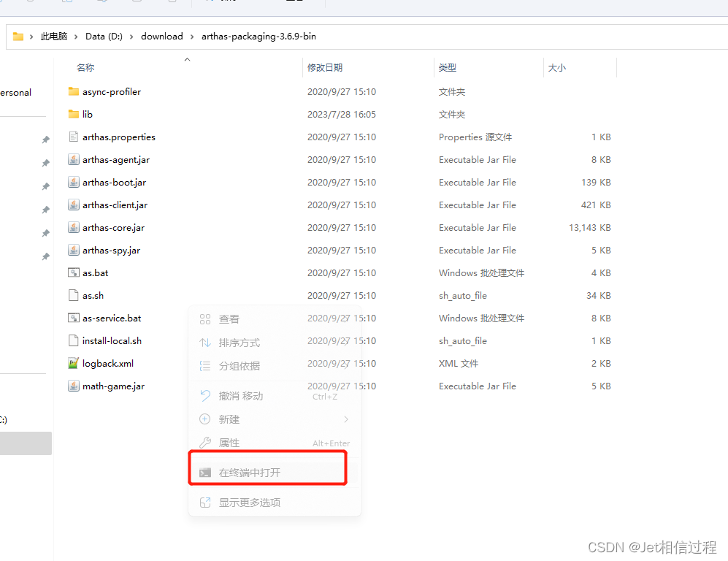728x561 pixels.
Task: Click the arthas-core.jar Java icon
Action: (73, 228)
